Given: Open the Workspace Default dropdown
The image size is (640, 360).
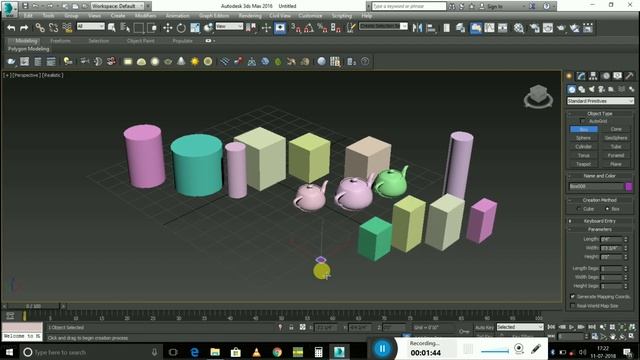Looking at the screenshot, I should click(x=118, y=6).
